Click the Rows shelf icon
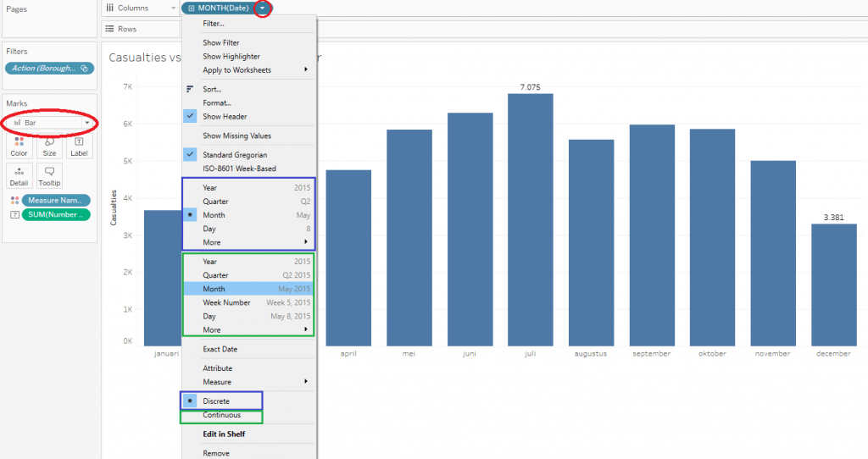This screenshot has height=459, width=868. coord(110,29)
